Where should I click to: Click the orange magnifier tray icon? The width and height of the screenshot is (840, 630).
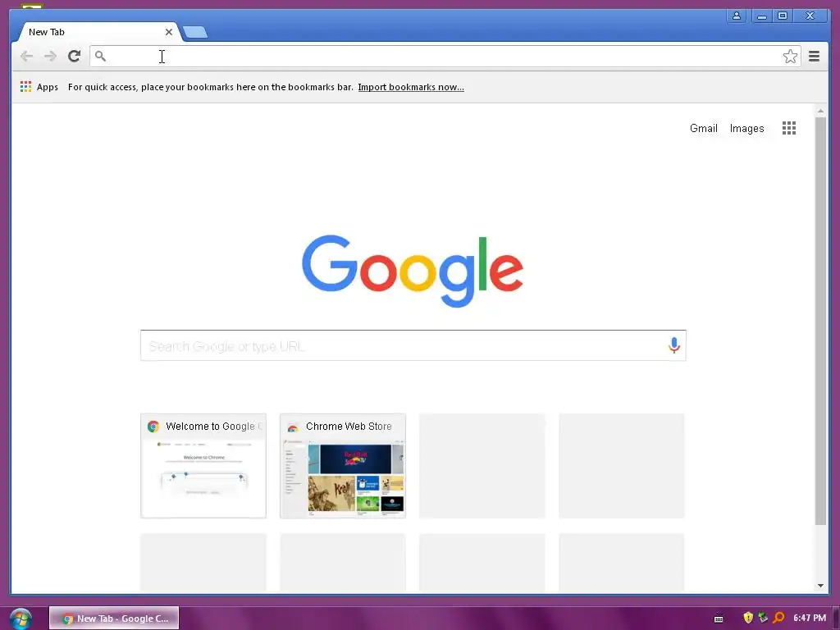coord(779,618)
